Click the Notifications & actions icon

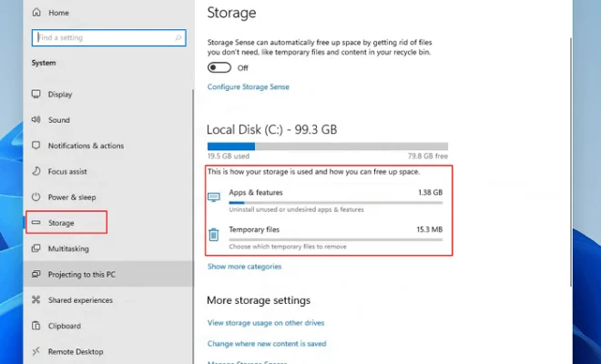(x=36, y=146)
